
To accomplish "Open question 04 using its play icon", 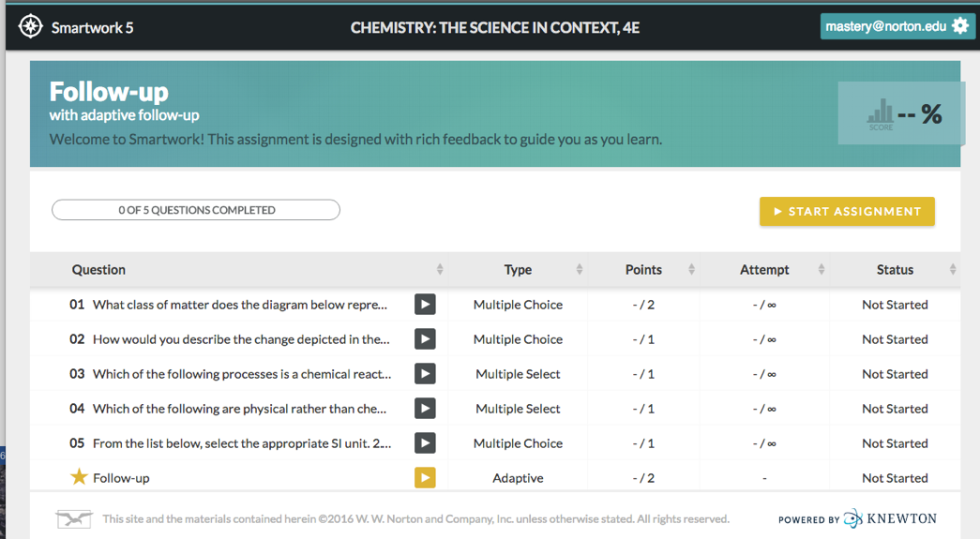I will tap(425, 409).
